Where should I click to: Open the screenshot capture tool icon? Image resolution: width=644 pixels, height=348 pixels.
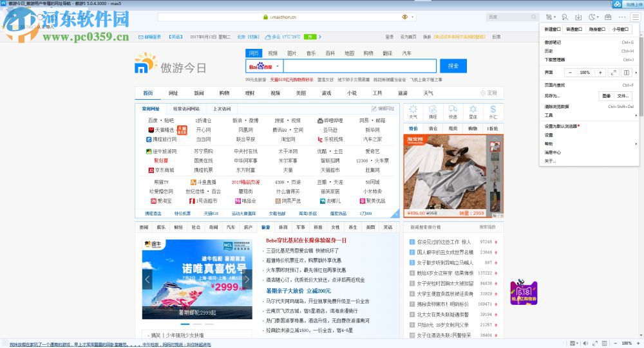pos(549,17)
